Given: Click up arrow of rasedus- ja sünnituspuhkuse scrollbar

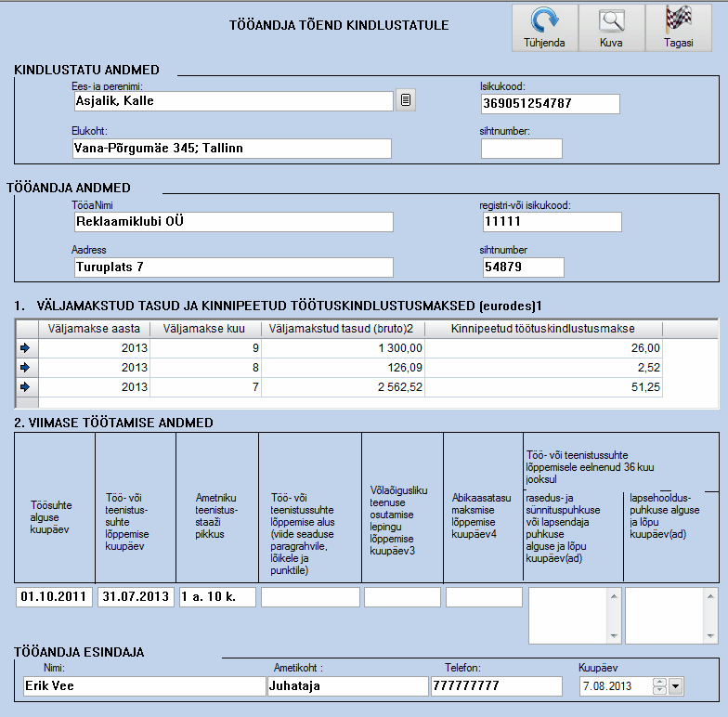Looking at the screenshot, I should click(x=615, y=596).
